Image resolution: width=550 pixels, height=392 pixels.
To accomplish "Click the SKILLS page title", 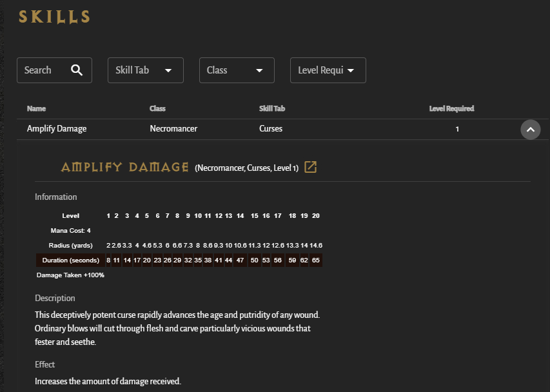I will (x=54, y=17).
